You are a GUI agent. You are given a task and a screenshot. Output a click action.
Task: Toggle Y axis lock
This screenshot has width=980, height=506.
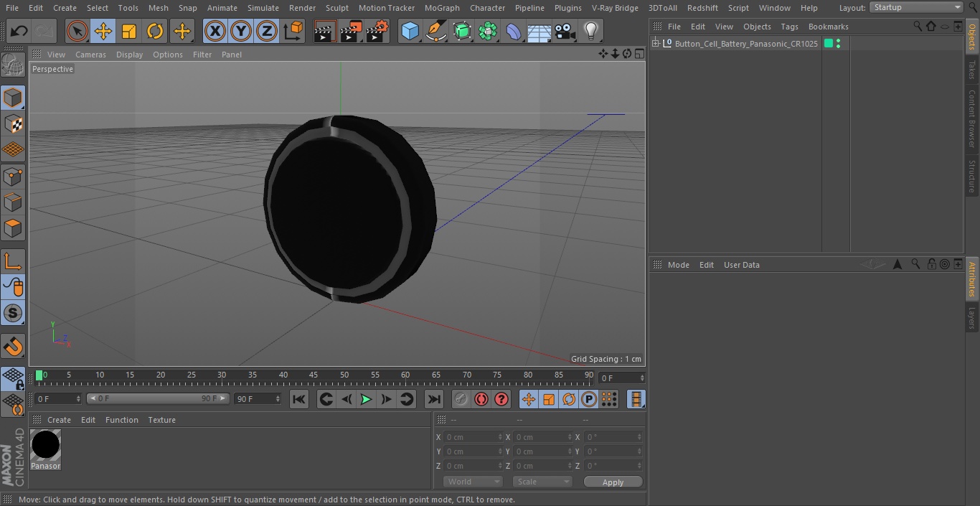[240, 31]
